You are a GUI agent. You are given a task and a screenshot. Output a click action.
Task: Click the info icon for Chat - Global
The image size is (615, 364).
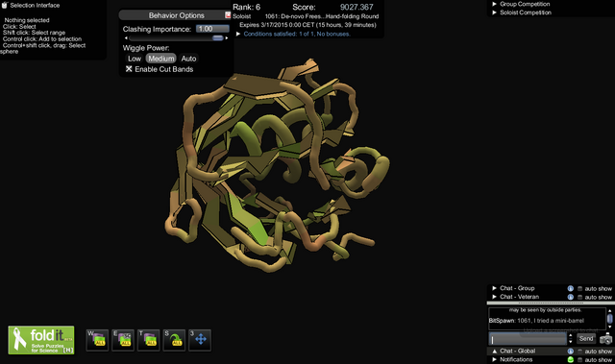coord(570,352)
